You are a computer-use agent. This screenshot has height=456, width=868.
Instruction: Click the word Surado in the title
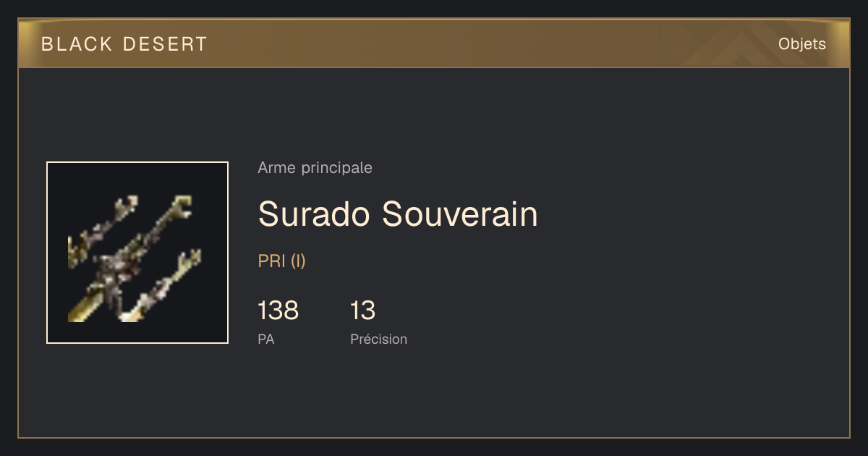click(x=314, y=214)
